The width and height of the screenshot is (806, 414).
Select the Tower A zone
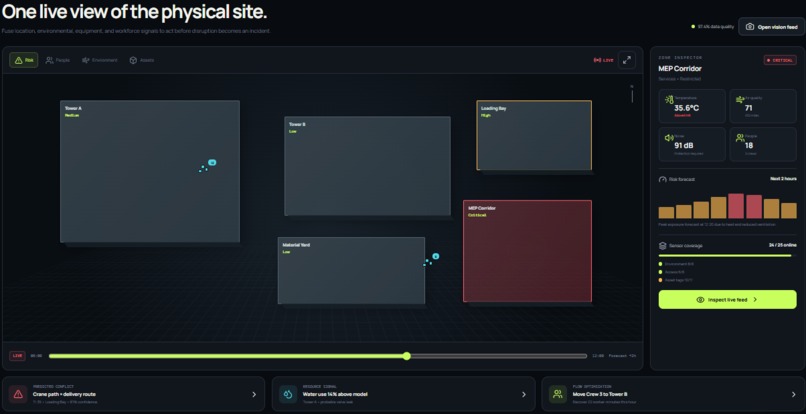click(150, 171)
